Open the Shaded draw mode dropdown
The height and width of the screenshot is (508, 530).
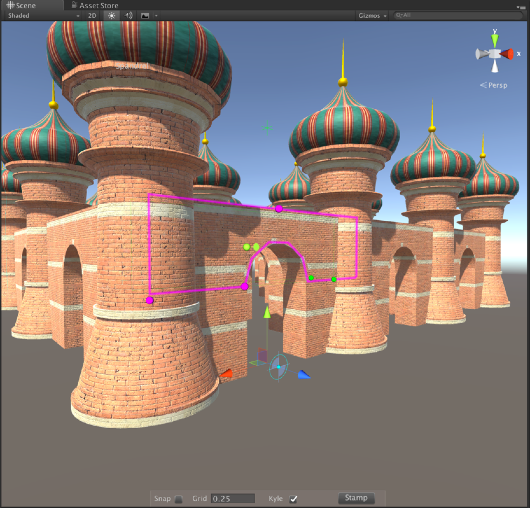[43, 16]
